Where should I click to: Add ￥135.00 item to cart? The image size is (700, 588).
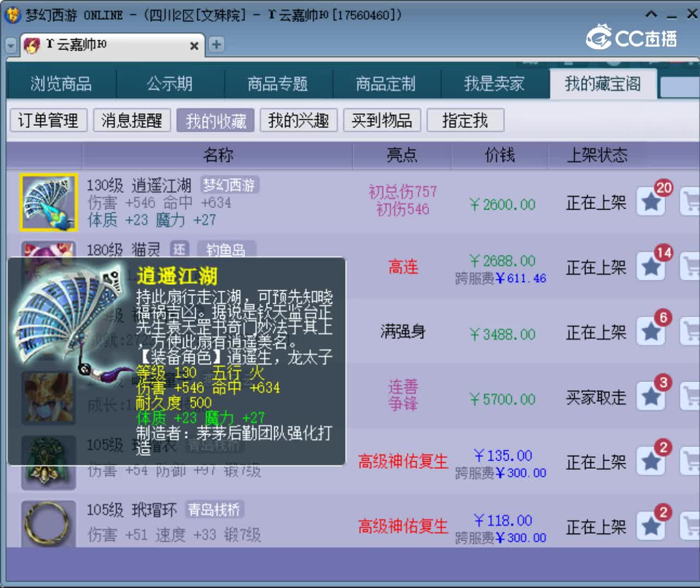(x=690, y=462)
